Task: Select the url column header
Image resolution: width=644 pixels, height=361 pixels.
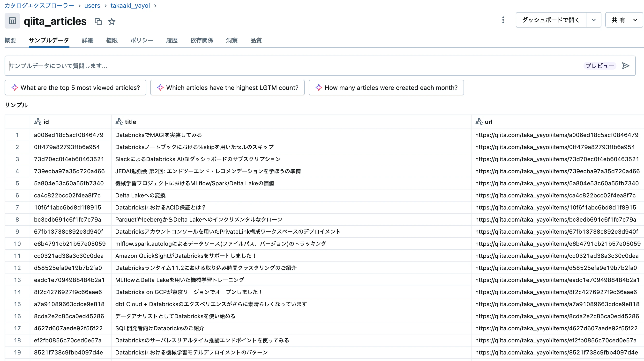Action: point(558,122)
